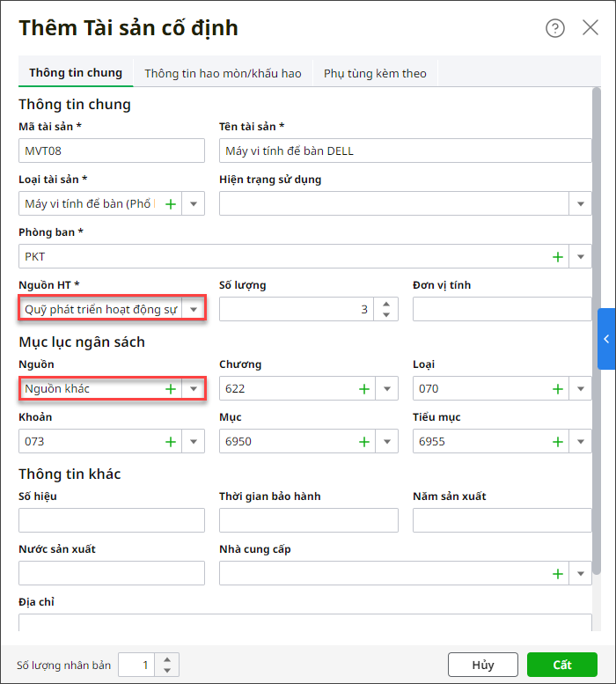616x684 pixels.
Task: Switch to Thông tin hao mòn/khấu hao tab
Action: point(223,73)
